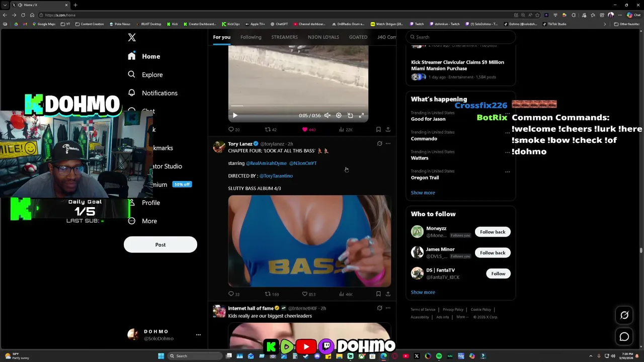Share the video post
Screen dimensions: 644x362
pos(388,129)
